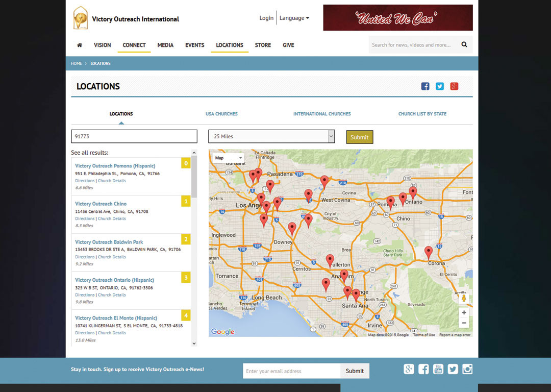The height and width of the screenshot is (392, 551).
Task: Click the Street View pegman on the map
Action: [x=464, y=299]
